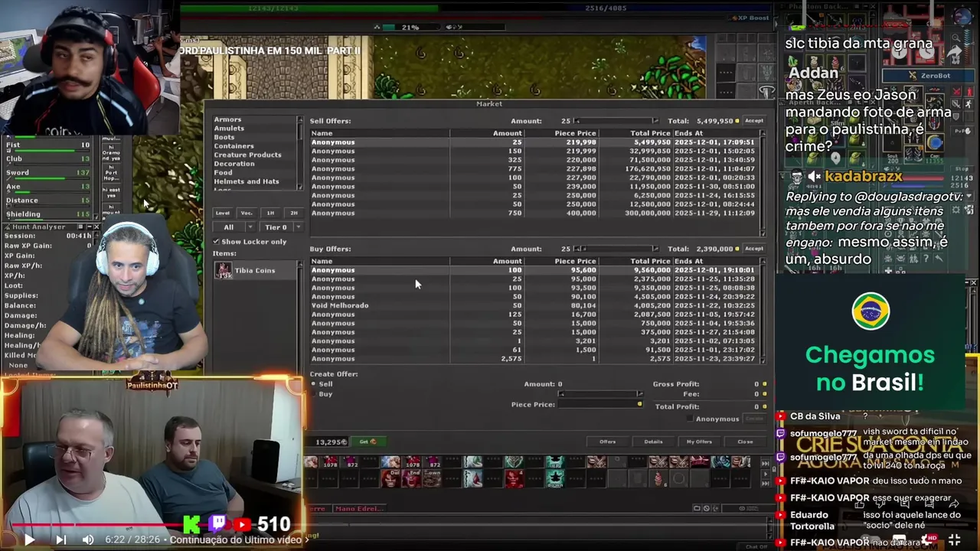Click the green Get coins button
Image resolution: width=980 pixels, height=551 pixels.
click(x=368, y=442)
